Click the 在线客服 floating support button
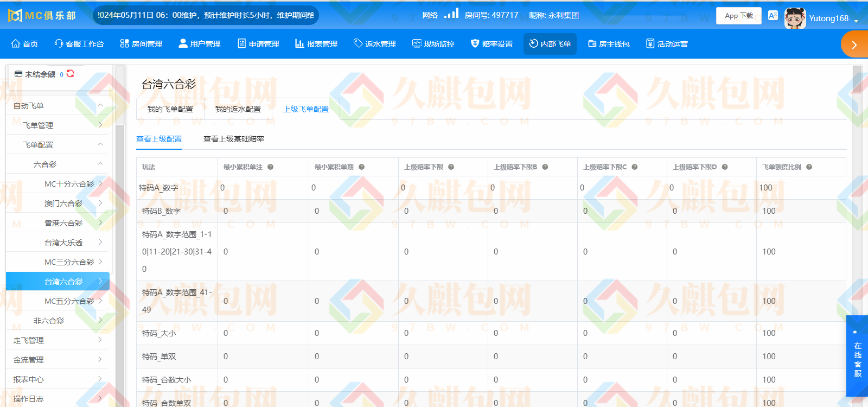The height and width of the screenshot is (407, 868). [857, 356]
